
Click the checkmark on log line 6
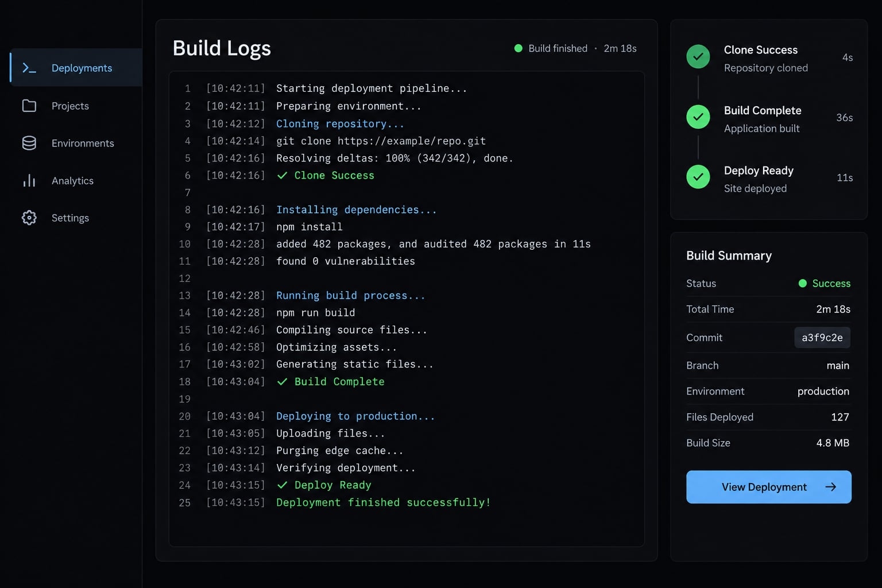282,176
